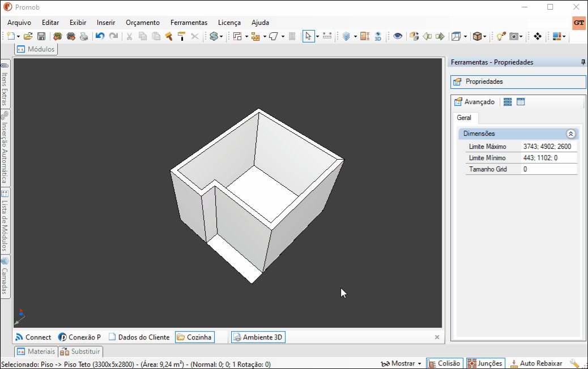Undo the last action
The width and height of the screenshot is (588, 369).
[x=100, y=36]
